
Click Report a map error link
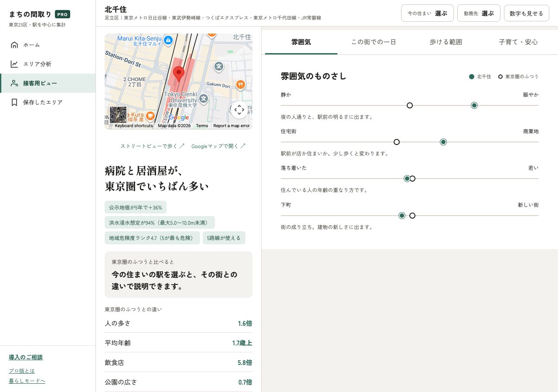click(231, 126)
